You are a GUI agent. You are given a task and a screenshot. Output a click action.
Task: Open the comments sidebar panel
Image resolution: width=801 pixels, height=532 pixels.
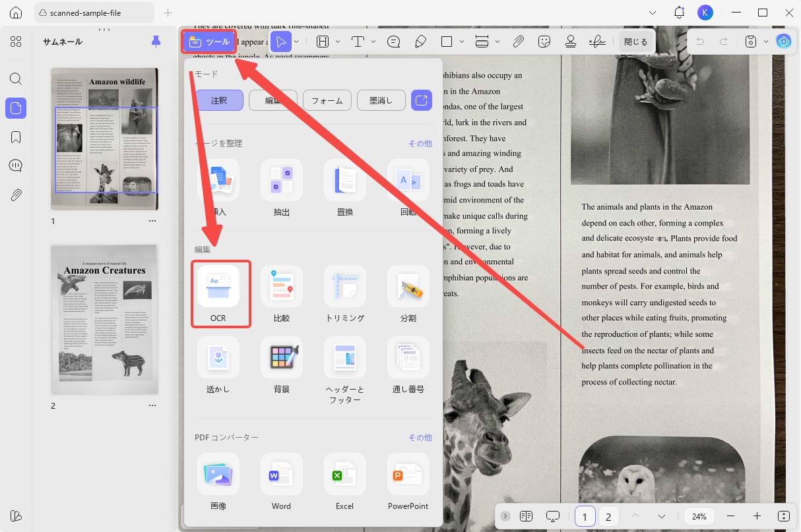16,165
